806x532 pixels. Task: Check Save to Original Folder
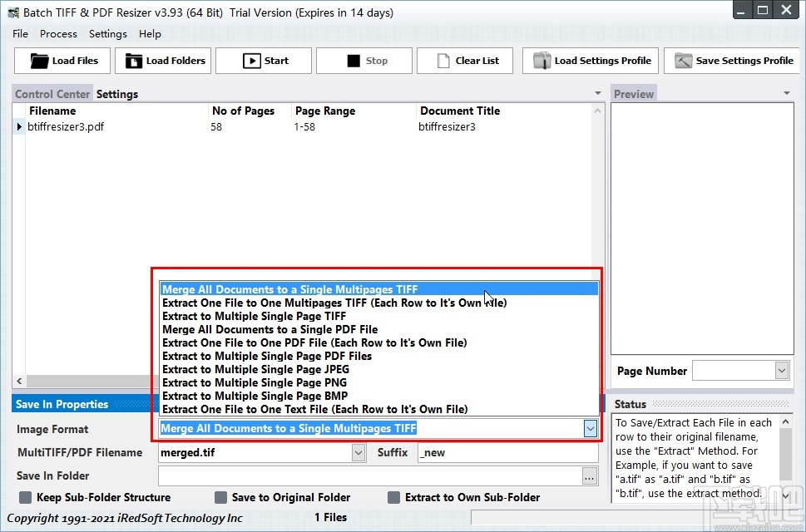click(x=221, y=497)
